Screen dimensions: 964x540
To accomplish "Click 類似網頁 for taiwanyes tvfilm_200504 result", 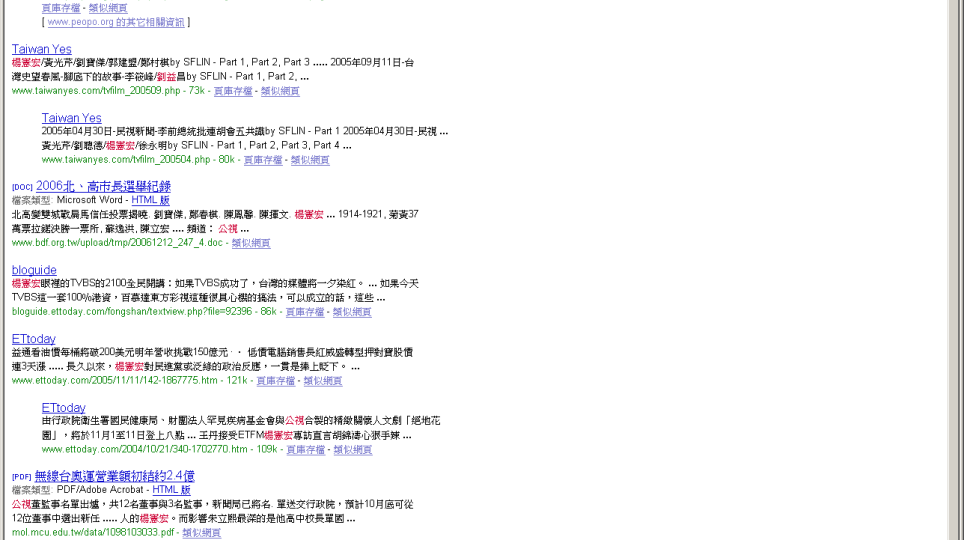I will click(310, 160).
